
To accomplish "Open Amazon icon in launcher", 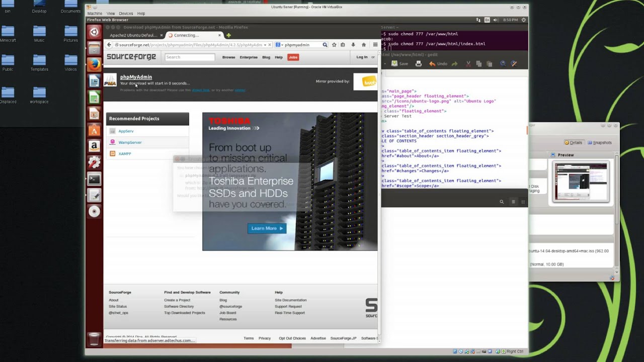I will coord(94,146).
